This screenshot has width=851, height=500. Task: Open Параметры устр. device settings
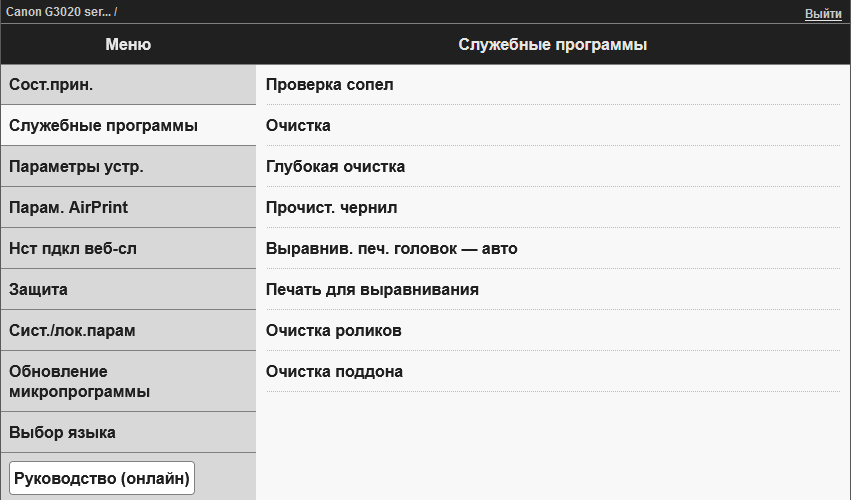click(128, 167)
